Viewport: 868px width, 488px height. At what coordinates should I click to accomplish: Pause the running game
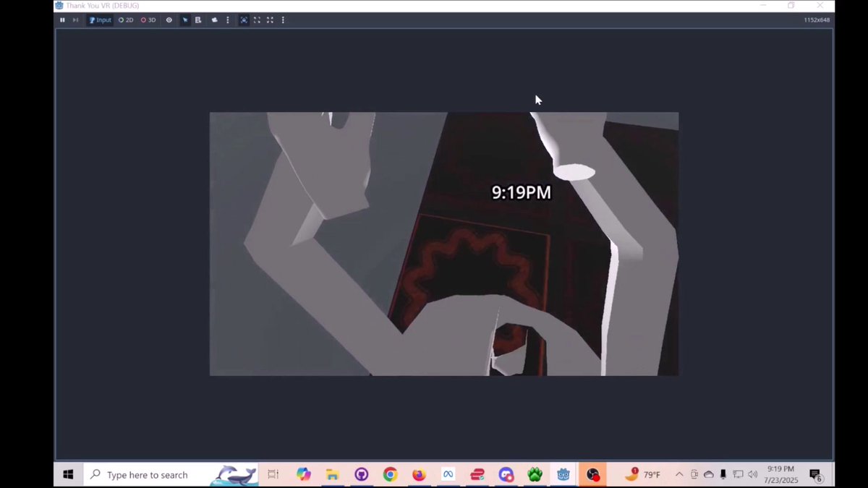coord(62,20)
